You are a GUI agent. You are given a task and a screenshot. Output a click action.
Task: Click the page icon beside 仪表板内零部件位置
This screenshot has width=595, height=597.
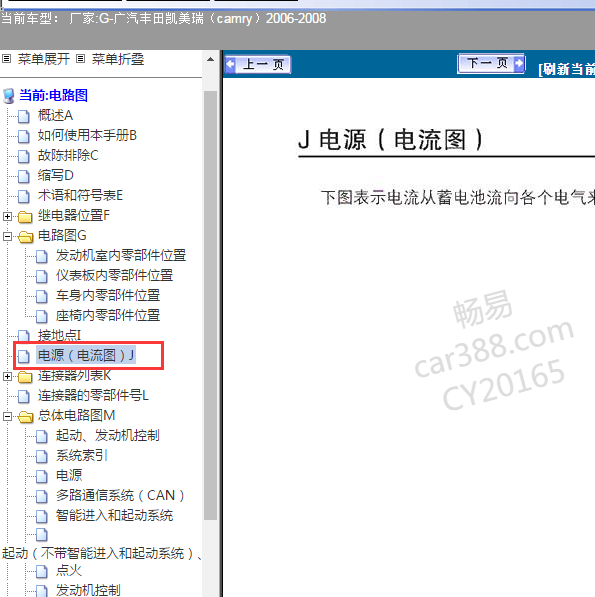[x=42, y=276]
